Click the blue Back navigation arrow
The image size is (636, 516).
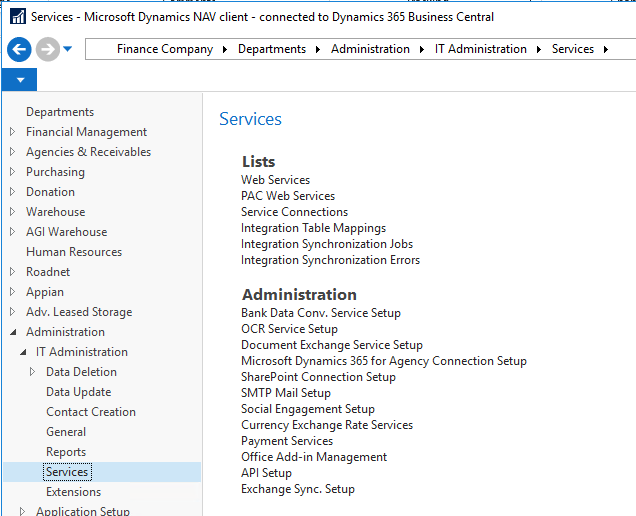coord(18,49)
